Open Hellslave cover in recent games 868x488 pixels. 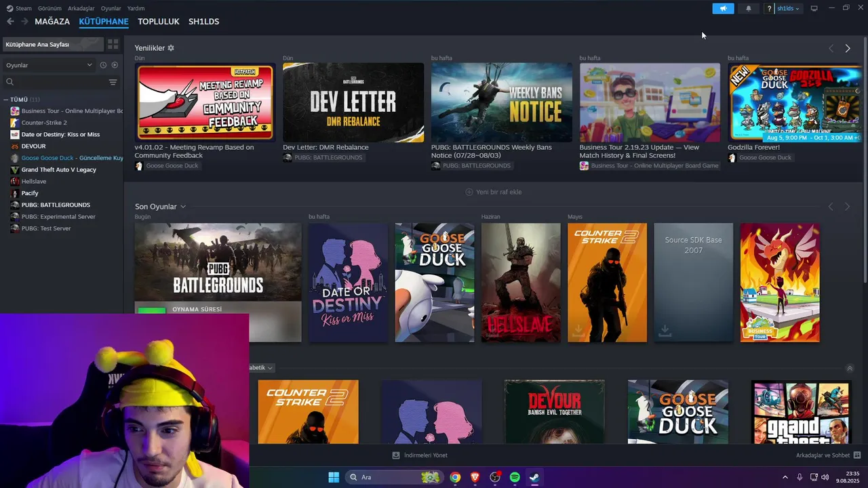pos(521,283)
